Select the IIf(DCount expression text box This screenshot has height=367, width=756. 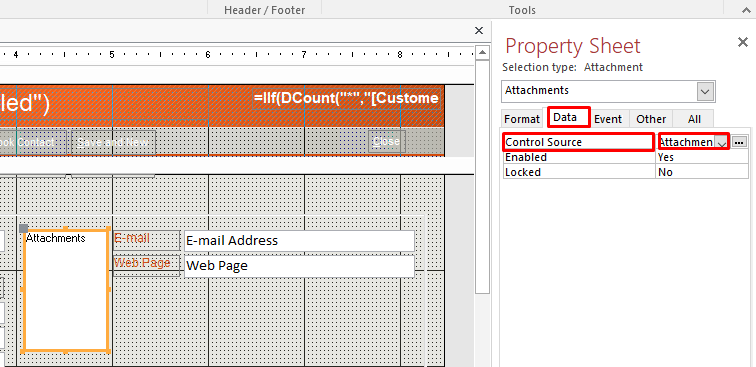346,98
